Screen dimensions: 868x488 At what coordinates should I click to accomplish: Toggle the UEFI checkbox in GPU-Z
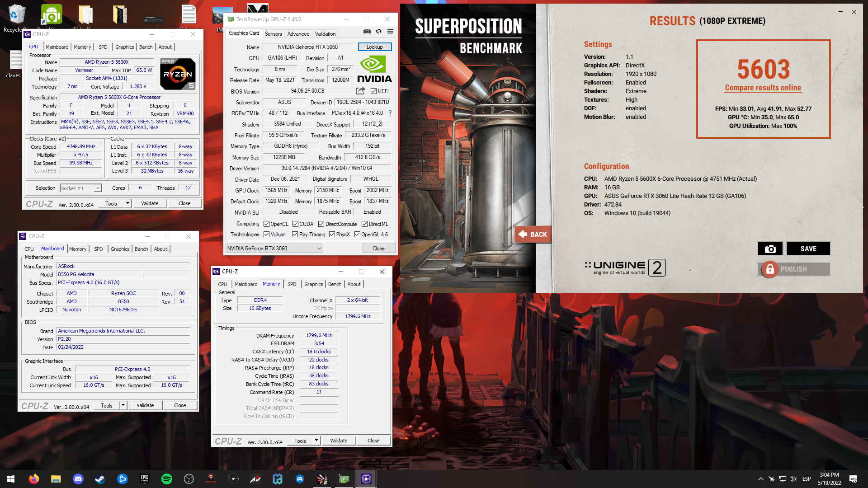click(373, 91)
